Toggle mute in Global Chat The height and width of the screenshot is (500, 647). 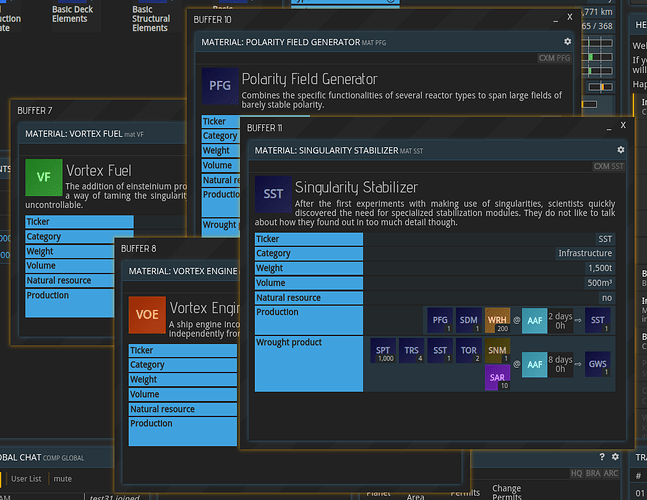[x=62, y=479]
